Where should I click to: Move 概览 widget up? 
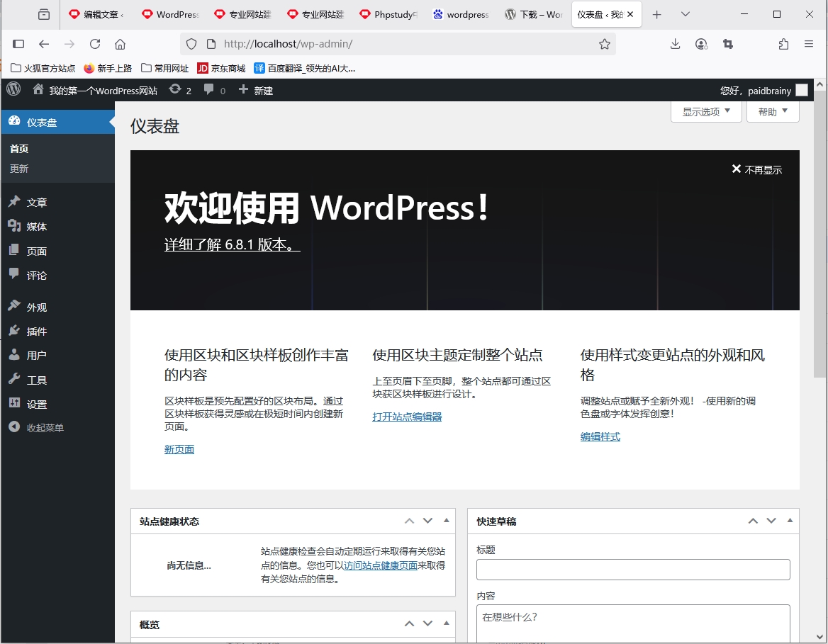[x=409, y=624]
